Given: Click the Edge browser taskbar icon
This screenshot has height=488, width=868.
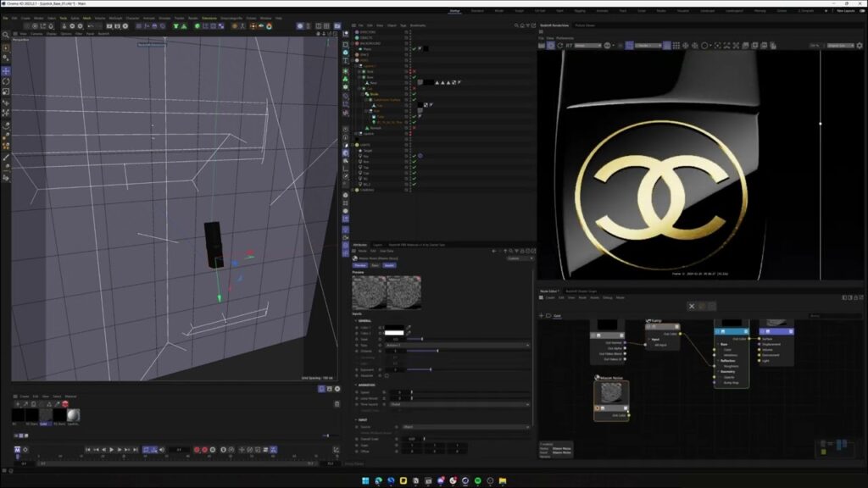Looking at the screenshot, I should tap(378, 481).
